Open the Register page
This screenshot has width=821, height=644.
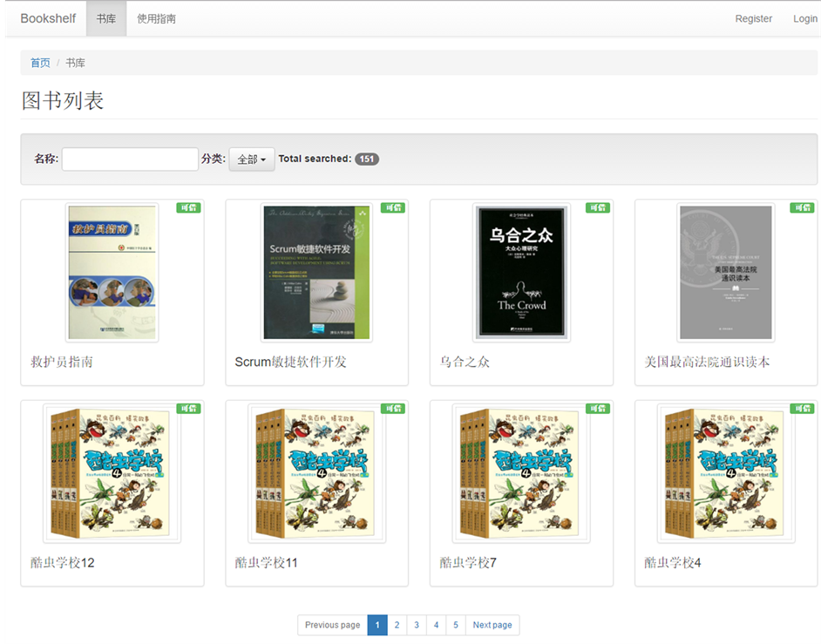753,18
